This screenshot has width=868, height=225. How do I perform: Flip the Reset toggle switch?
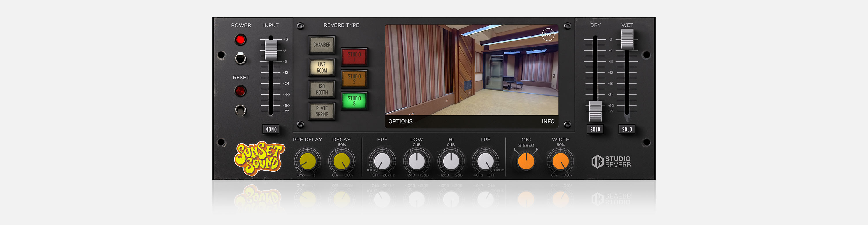pyautogui.click(x=240, y=110)
